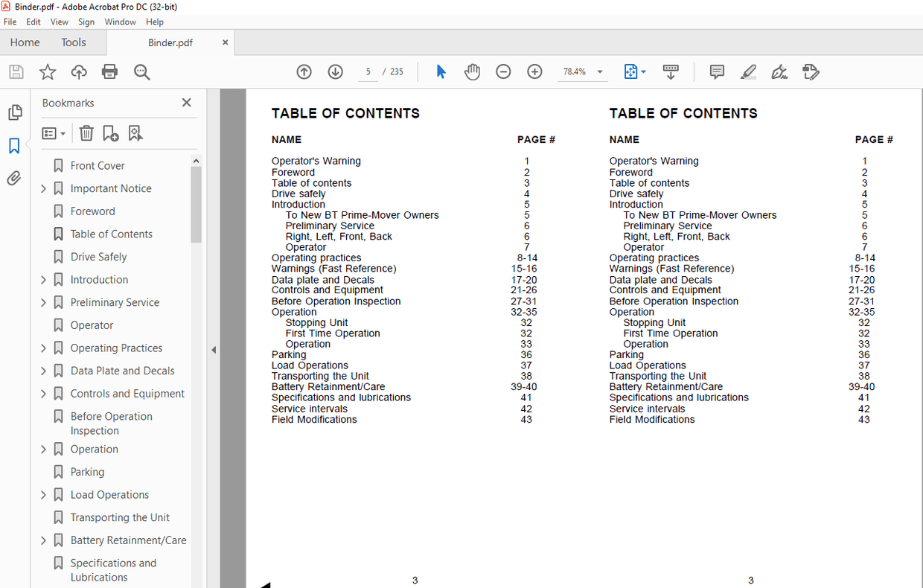
Task: Toggle the Page Thumbnails panel
Action: click(14, 112)
